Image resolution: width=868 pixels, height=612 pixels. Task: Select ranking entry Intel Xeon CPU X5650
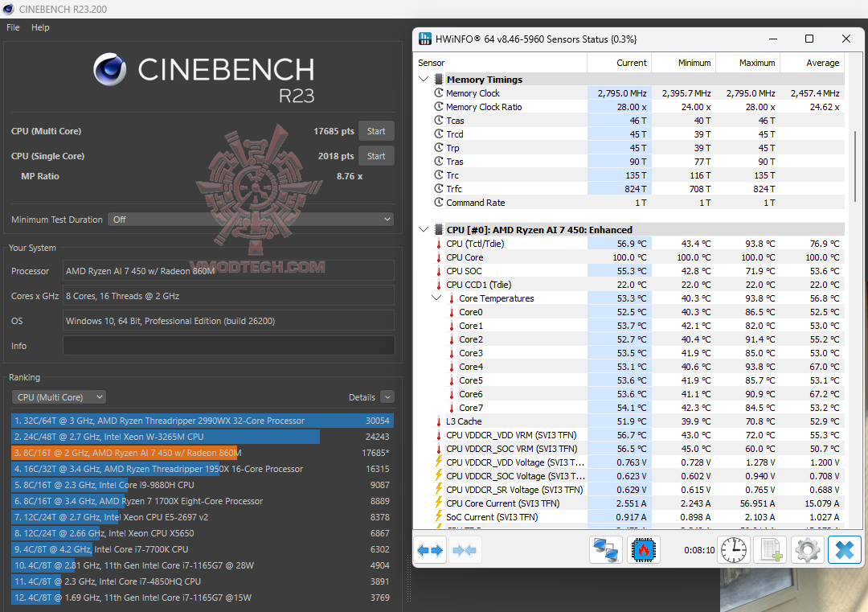[x=203, y=533]
